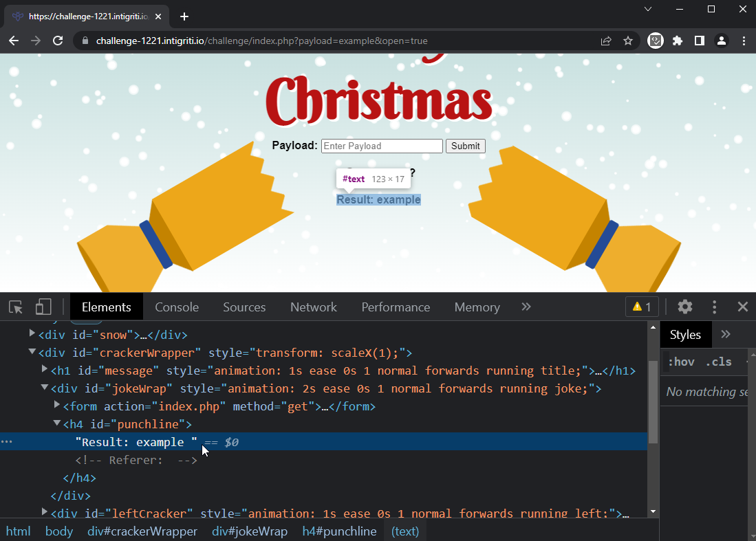Collapse the crackerWrapper div node
Screen dimensions: 756x541
tap(32, 352)
